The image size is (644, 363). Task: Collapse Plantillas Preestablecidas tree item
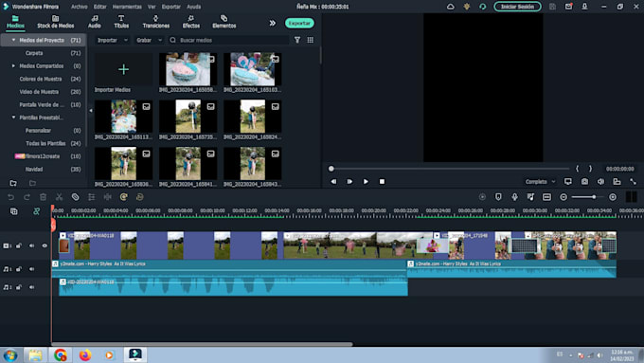pyautogui.click(x=13, y=118)
